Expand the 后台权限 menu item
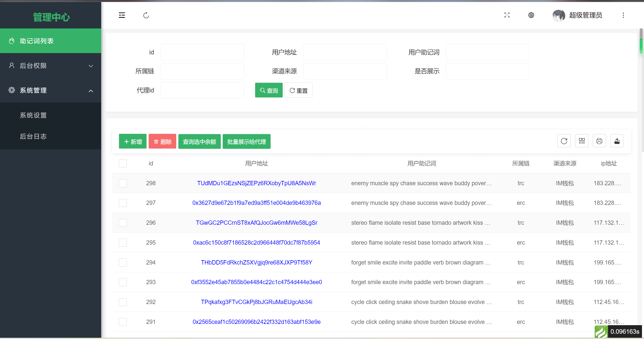 tap(51, 66)
